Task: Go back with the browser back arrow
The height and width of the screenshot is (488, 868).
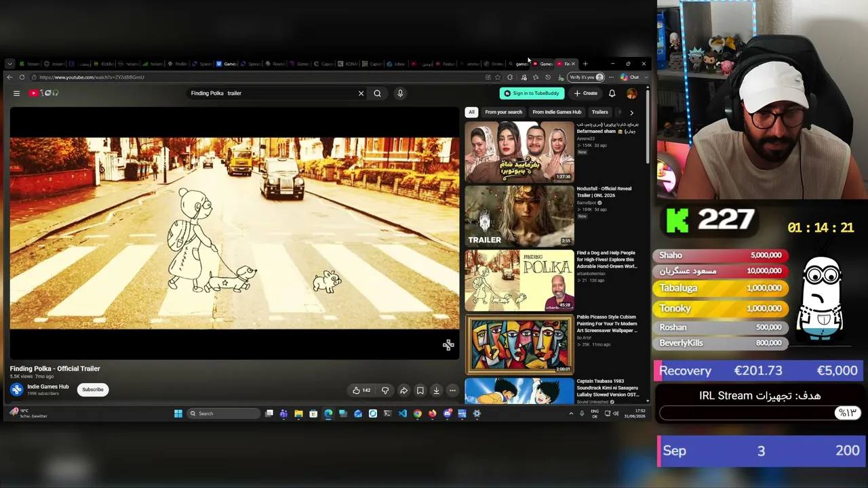Action: [x=9, y=77]
